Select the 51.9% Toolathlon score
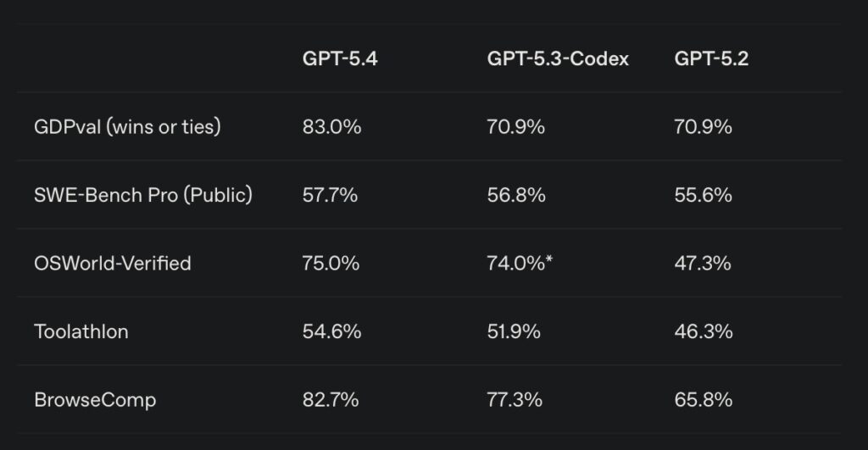This screenshot has height=450, width=868. pos(514,331)
